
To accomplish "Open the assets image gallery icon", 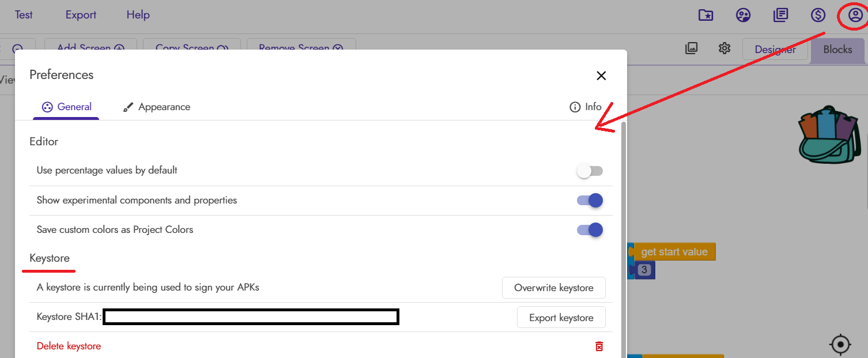I will pos(692,48).
